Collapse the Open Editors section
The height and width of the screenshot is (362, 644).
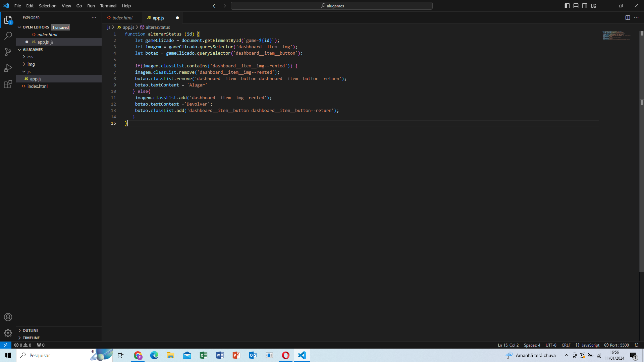pyautogui.click(x=19, y=27)
